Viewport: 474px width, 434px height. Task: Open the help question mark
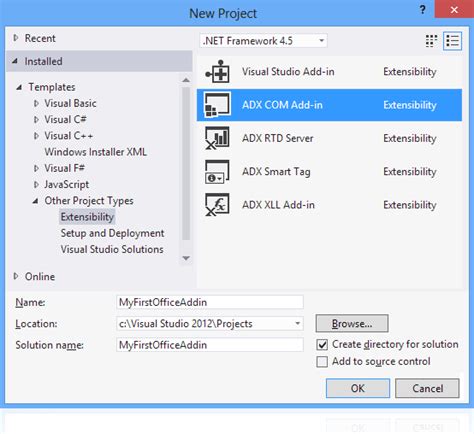pos(422,10)
